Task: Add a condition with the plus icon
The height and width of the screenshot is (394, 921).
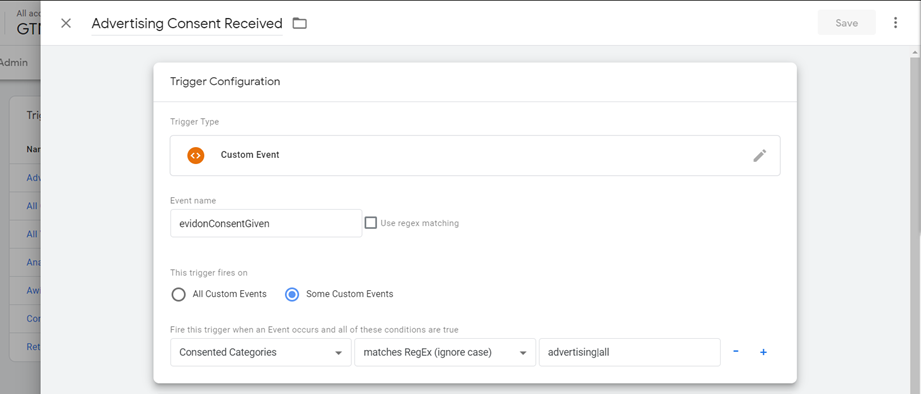Action: click(x=763, y=352)
